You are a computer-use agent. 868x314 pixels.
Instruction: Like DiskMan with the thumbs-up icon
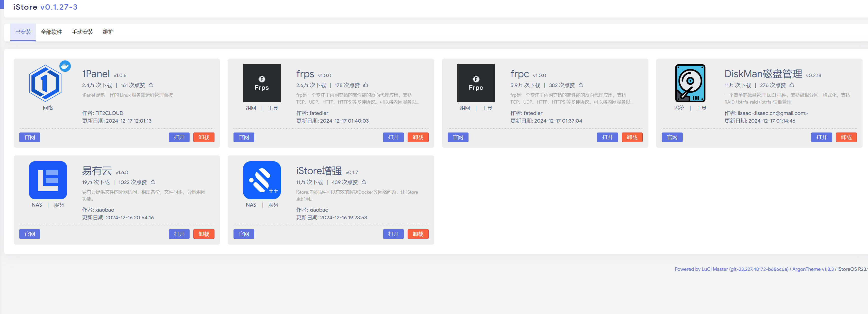792,85
